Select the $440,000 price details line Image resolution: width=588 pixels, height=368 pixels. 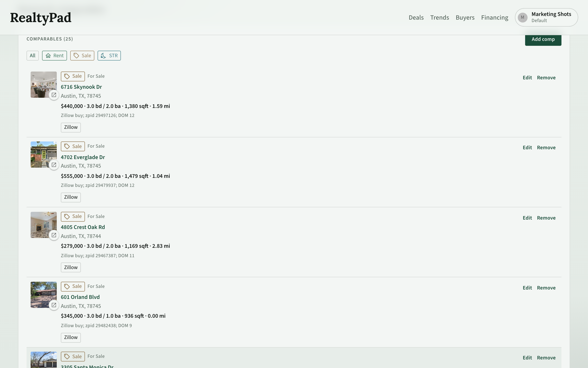point(115,106)
